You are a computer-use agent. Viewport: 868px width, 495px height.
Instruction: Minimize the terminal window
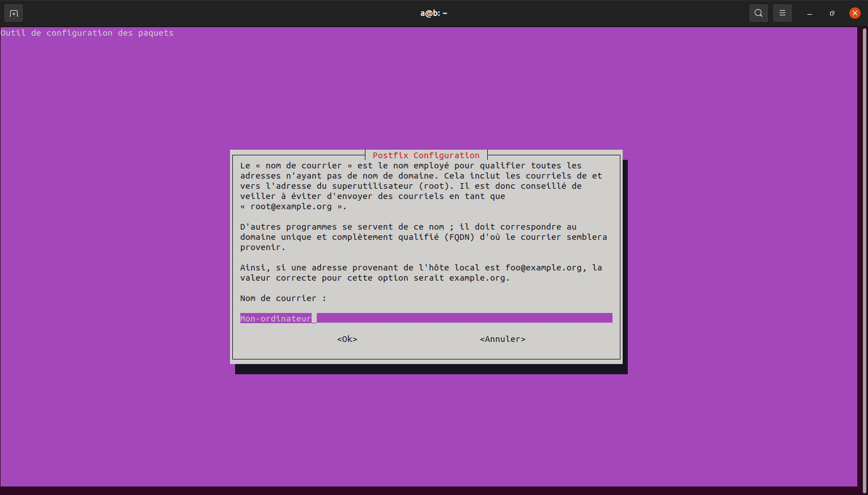point(810,13)
